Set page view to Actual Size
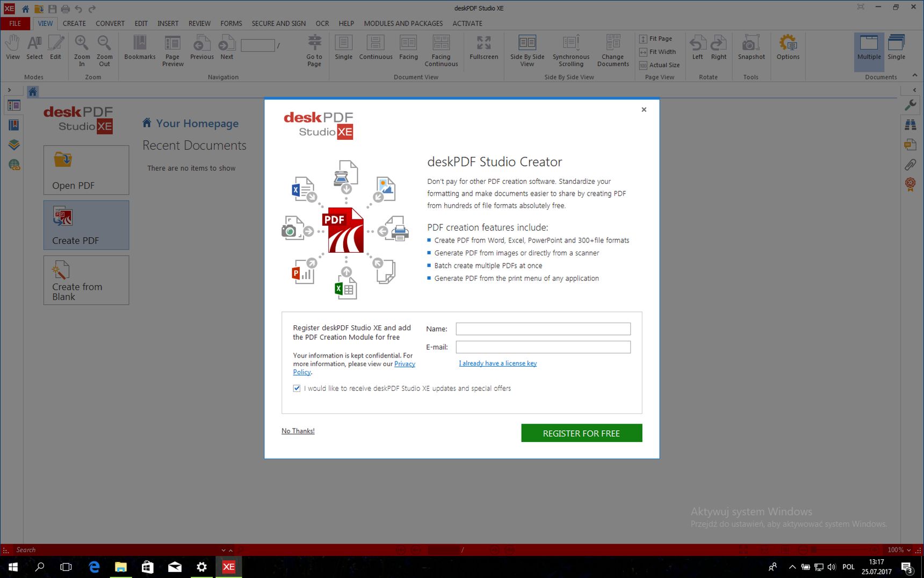 (660, 65)
